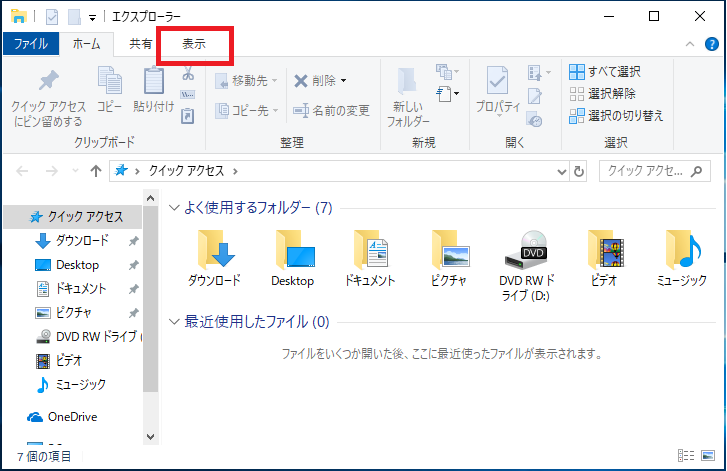The width and height of the screenshot is (727, 471).
Task: Unpin Desktop from the navigation pane
Action: pyautogui.click(x=134, y=265)
